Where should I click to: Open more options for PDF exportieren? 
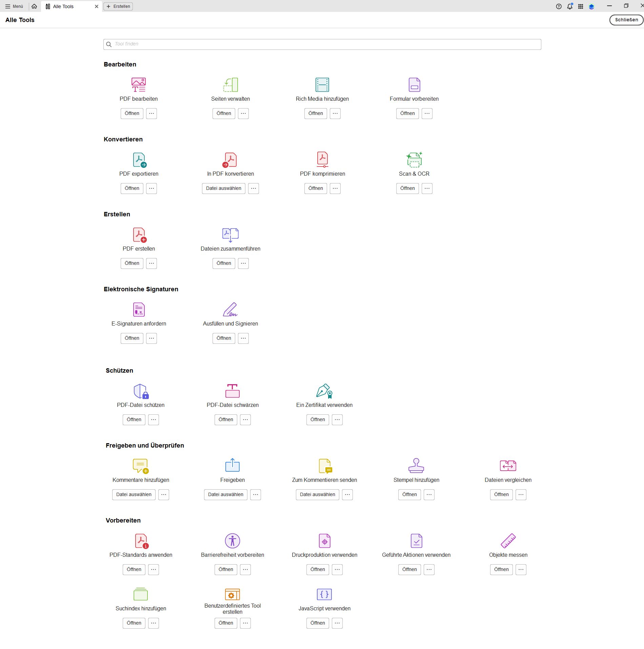[152, 188]
